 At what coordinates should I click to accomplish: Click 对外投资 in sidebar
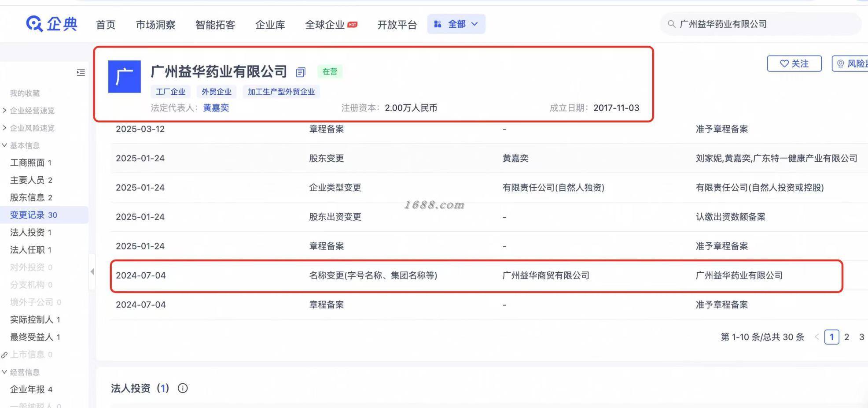coord(31,267)
